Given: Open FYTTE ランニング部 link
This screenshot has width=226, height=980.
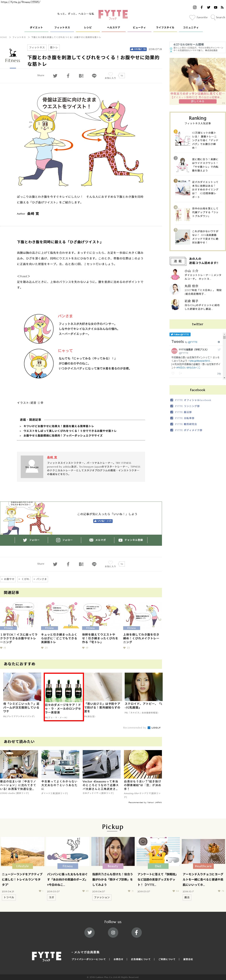Looking at the screenshot, I should click(187, 406).
